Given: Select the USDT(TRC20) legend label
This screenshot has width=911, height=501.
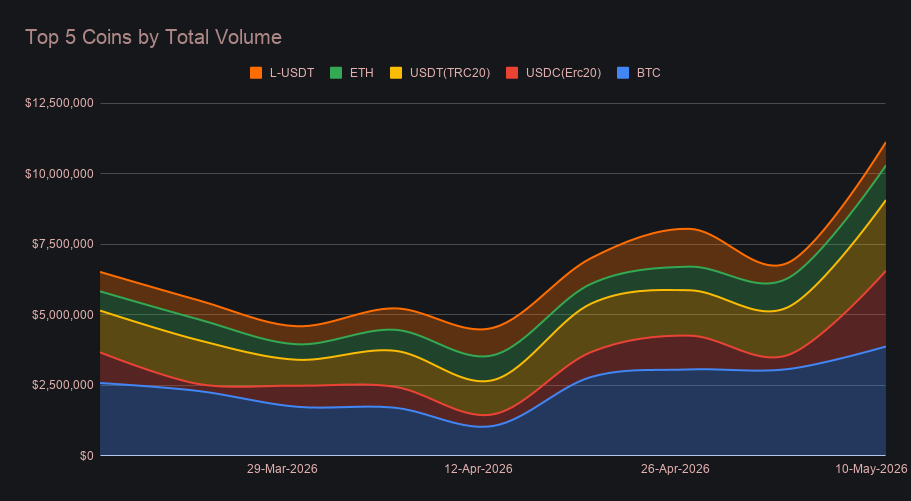Looking at the screenshot, I should (x=450, y=73).
